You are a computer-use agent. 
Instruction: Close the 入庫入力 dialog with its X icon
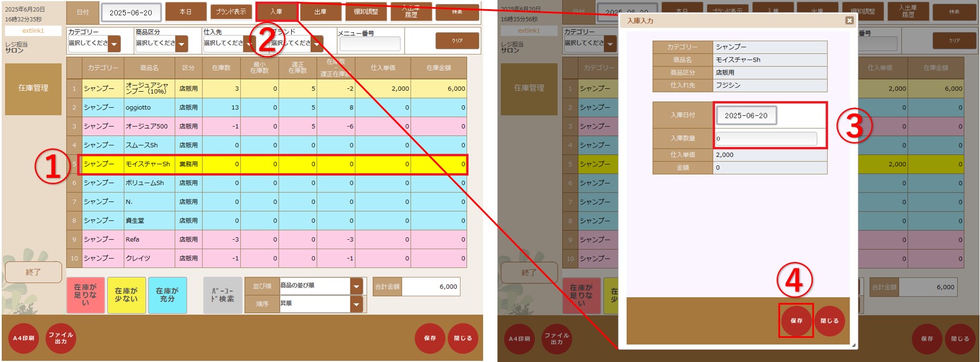click(x=849, y=21)
